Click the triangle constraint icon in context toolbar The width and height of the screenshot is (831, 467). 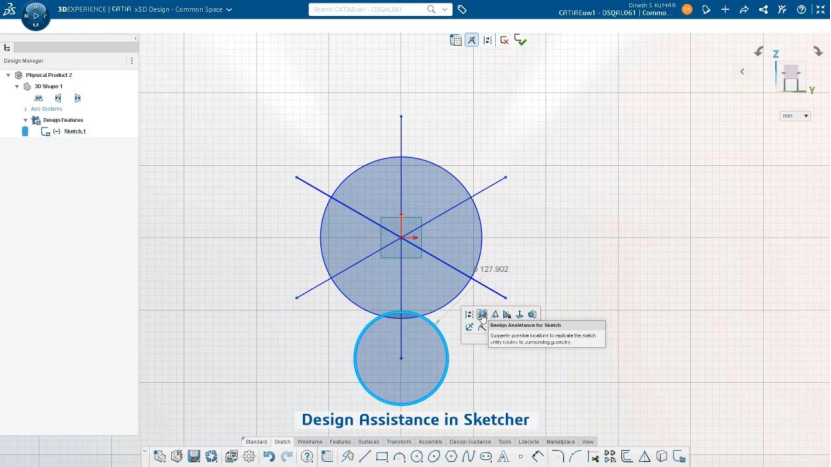(x=495, y=314)
